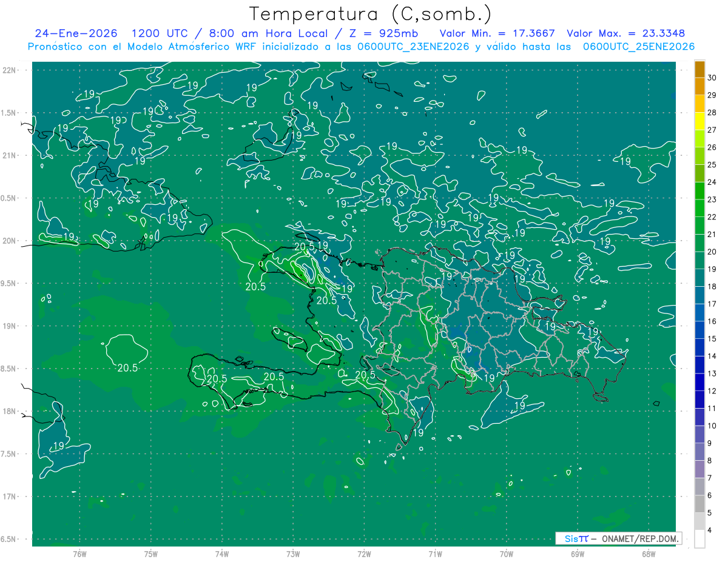
Task: Click the "73W" longitude axis label
Action: [293, 554]
